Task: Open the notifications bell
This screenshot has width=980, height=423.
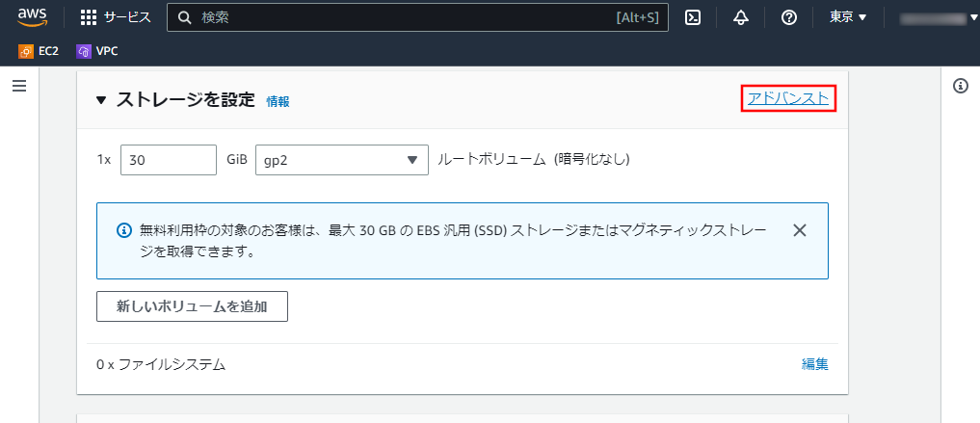Action: (x=741, y=17)
